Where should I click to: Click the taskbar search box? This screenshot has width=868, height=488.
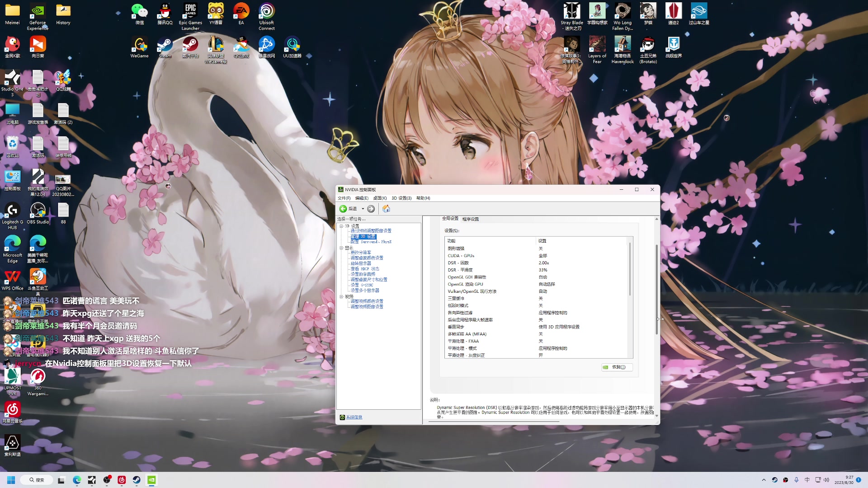point(37,480)
